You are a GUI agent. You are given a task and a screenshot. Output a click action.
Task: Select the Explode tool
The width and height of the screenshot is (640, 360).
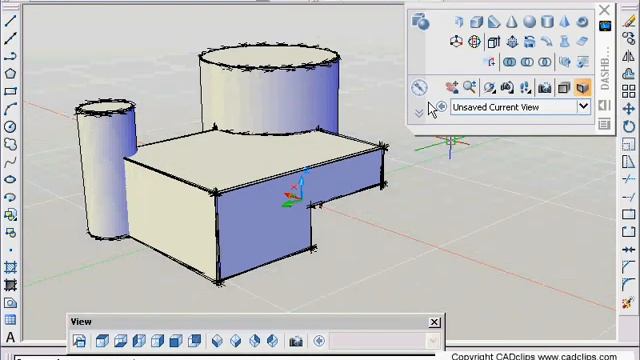click(x=629, y=303)
